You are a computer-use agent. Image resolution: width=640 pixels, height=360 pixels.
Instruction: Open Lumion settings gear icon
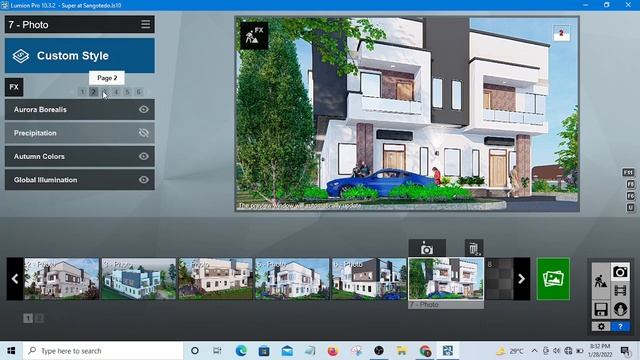tap(601, 327)
